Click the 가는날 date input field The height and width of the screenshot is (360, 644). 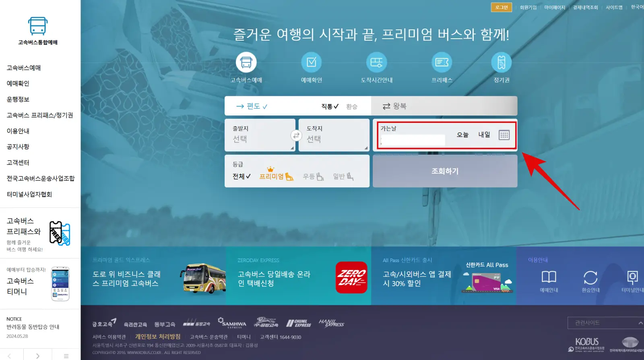(x=413, y=140)
